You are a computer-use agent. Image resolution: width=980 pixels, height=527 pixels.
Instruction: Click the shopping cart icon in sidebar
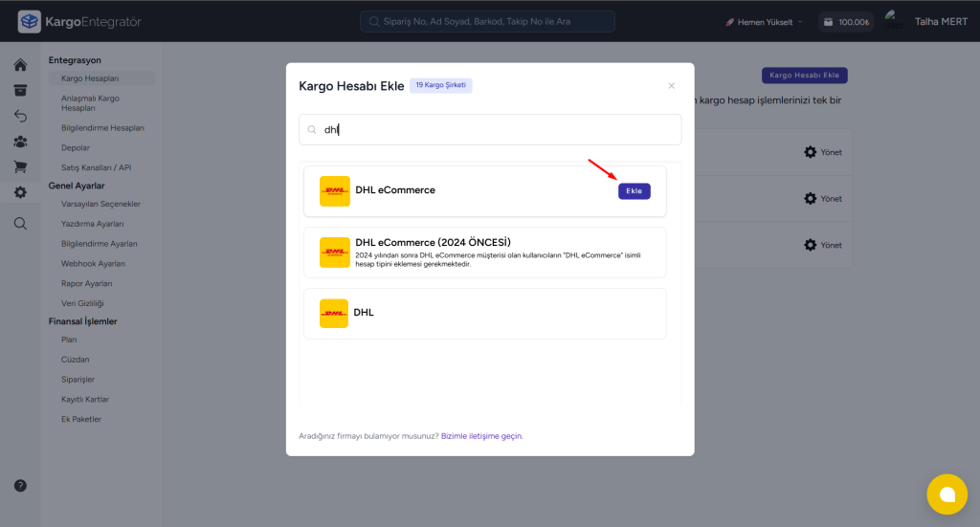click(x=20, y=167)
